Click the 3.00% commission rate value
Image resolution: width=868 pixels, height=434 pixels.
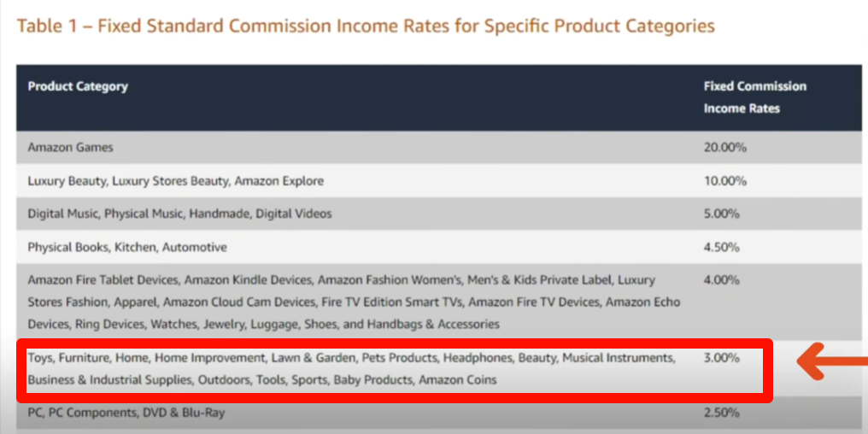pos(721,357)
